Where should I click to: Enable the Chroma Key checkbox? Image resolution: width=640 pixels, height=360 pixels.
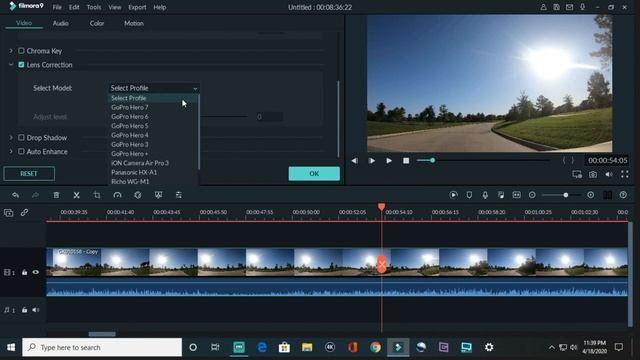(x=21, y=51)
